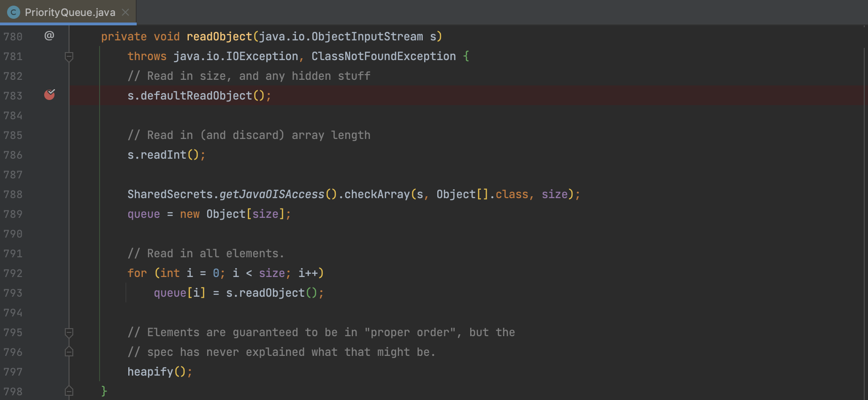Switch to the PriorityQueue.java tab
Image resolution: width=868 pixels, height=400 pixels.
point(70,12)
